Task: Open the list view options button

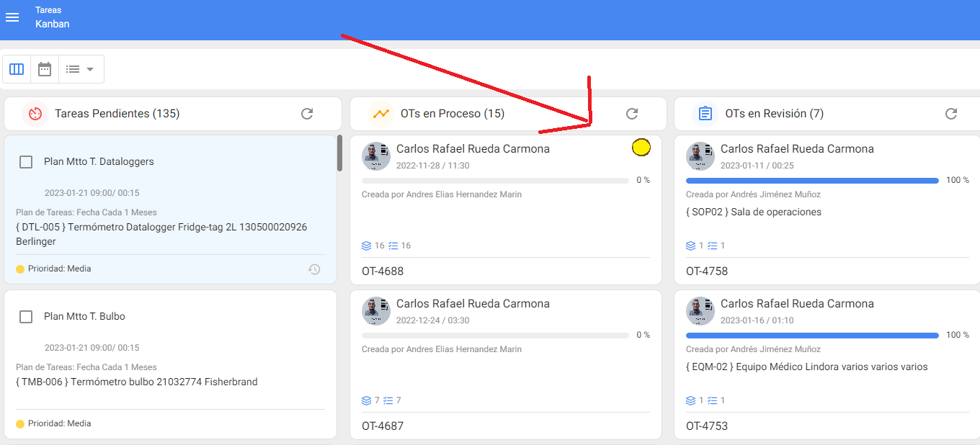Action: pos(73,69)
